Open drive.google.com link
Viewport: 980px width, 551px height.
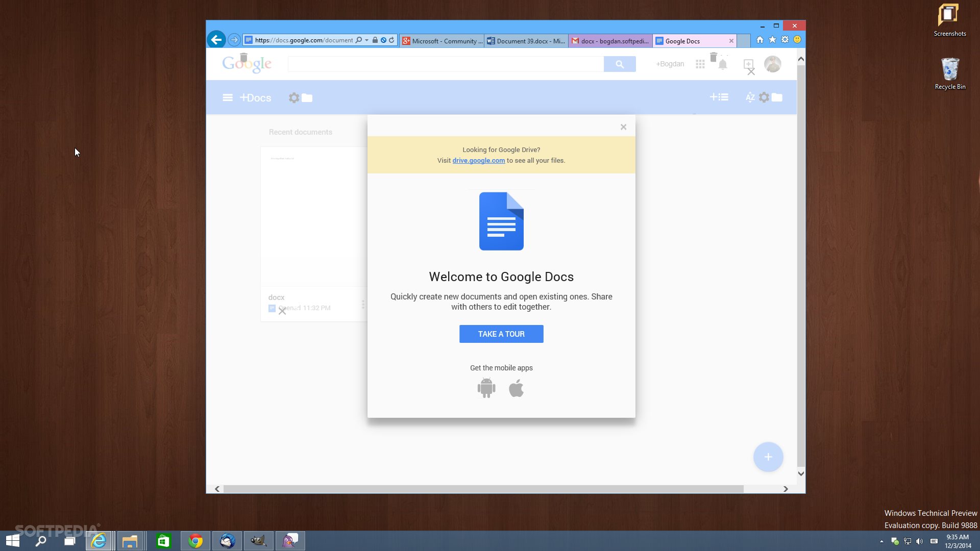479,160
